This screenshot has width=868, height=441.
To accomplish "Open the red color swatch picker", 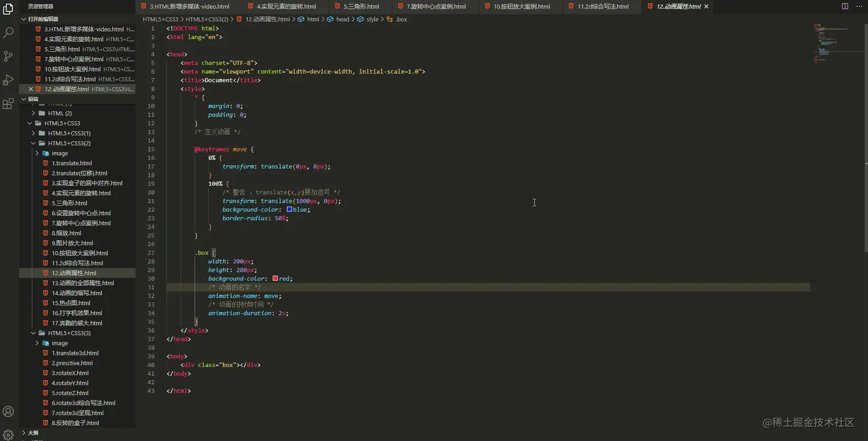I will (x=276, y=278).
